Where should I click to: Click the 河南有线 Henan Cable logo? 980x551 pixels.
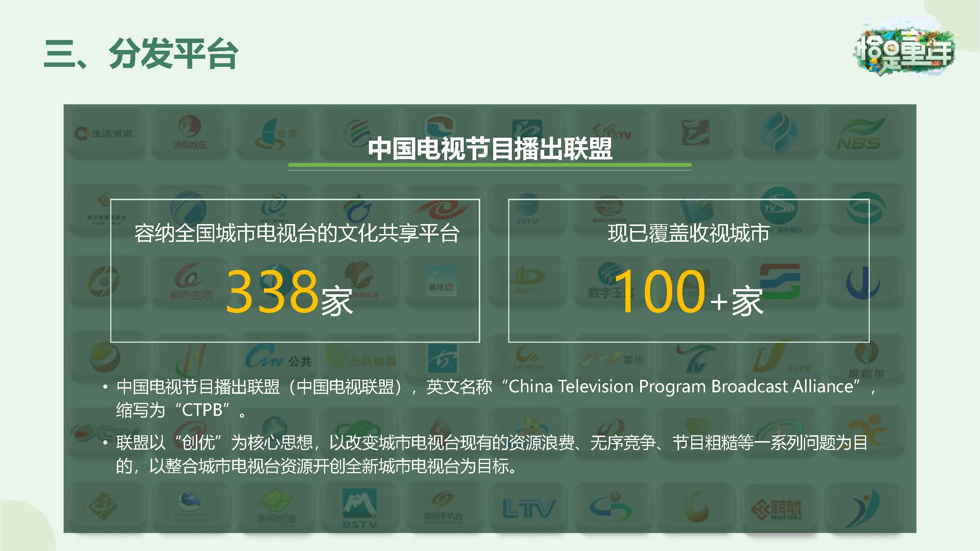tap(776, 509)
